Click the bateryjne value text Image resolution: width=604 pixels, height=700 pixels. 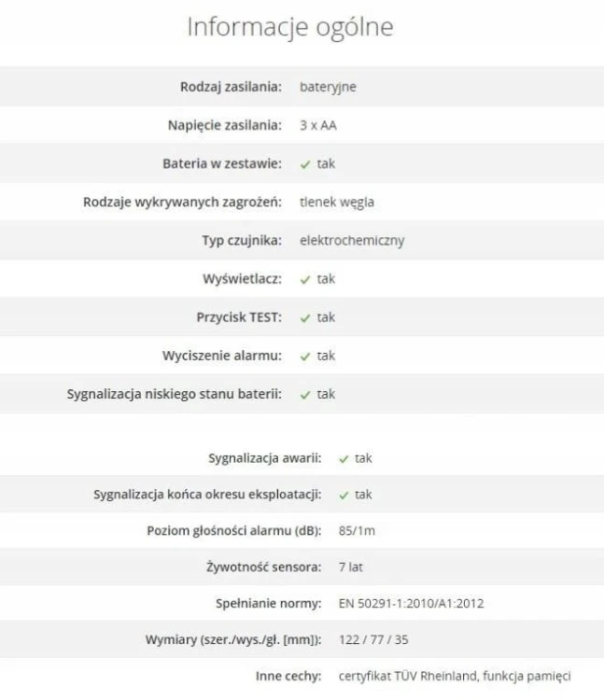328,87
